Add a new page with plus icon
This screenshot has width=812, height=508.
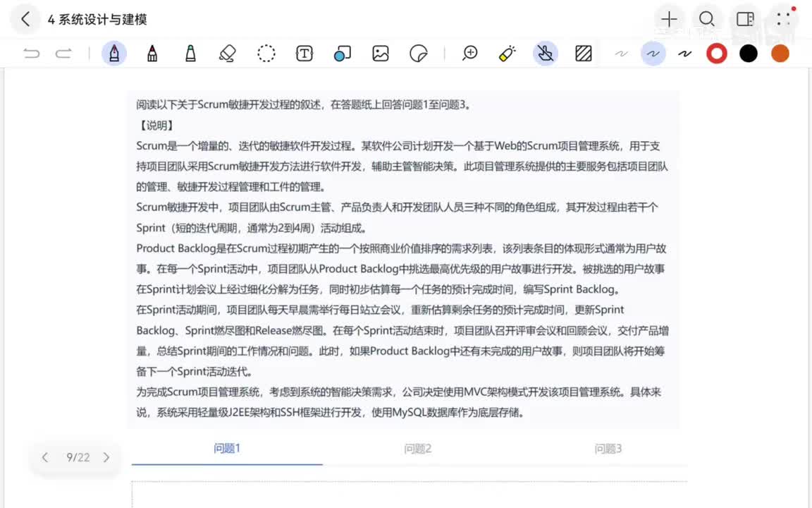tap(669, 20)
